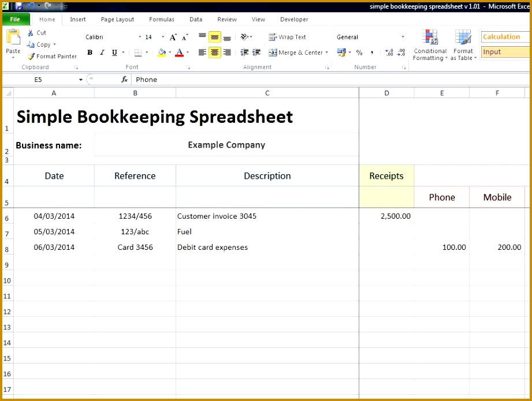Select row 8 header
This screenshot has width=532, height=401.
[x=7, y=247]
